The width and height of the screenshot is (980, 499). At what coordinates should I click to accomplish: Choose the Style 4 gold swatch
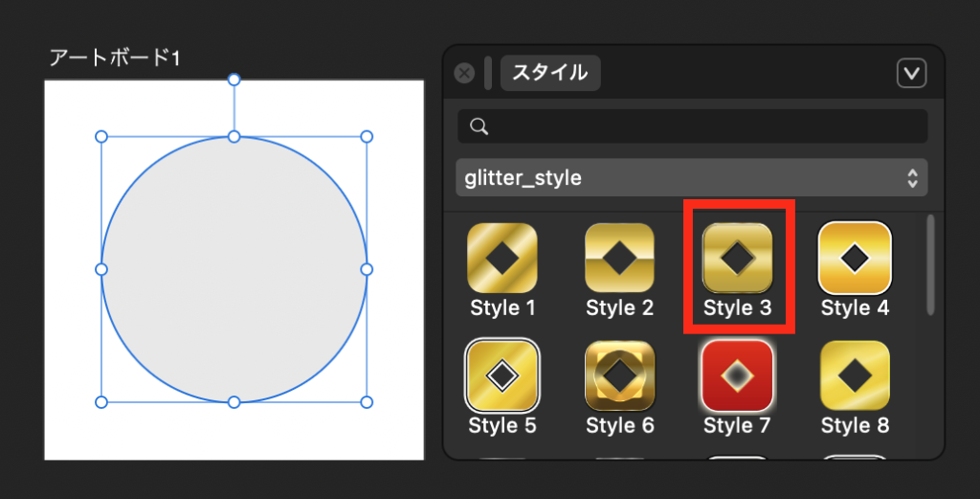click(x=855, y=258)
